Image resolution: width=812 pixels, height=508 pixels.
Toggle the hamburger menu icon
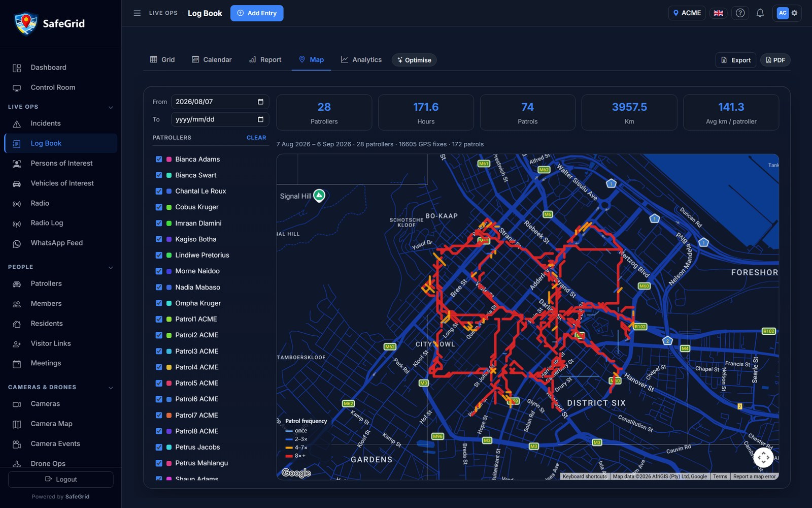[x=137, y=13]
